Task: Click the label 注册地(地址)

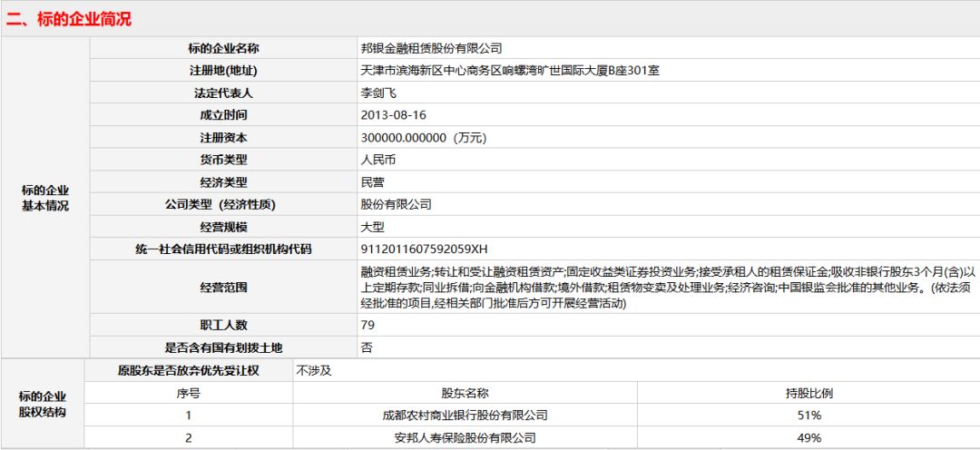Action: [x=223, y=72]
